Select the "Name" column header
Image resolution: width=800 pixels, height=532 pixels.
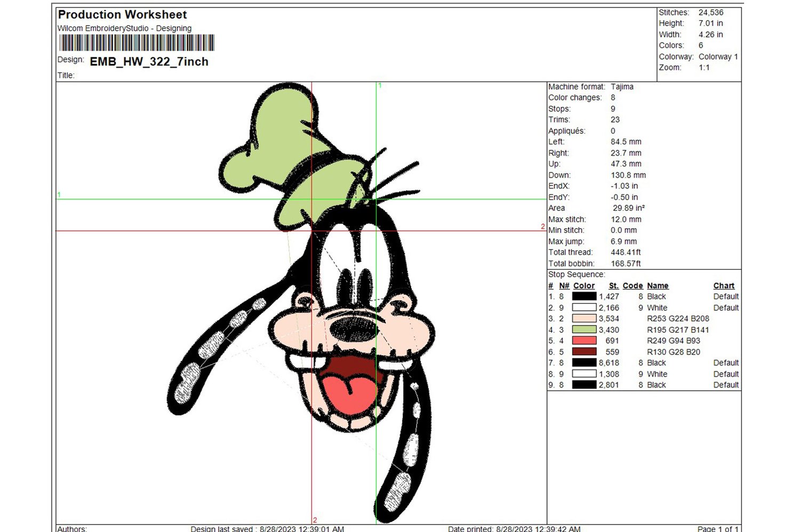tap(658, 286)
